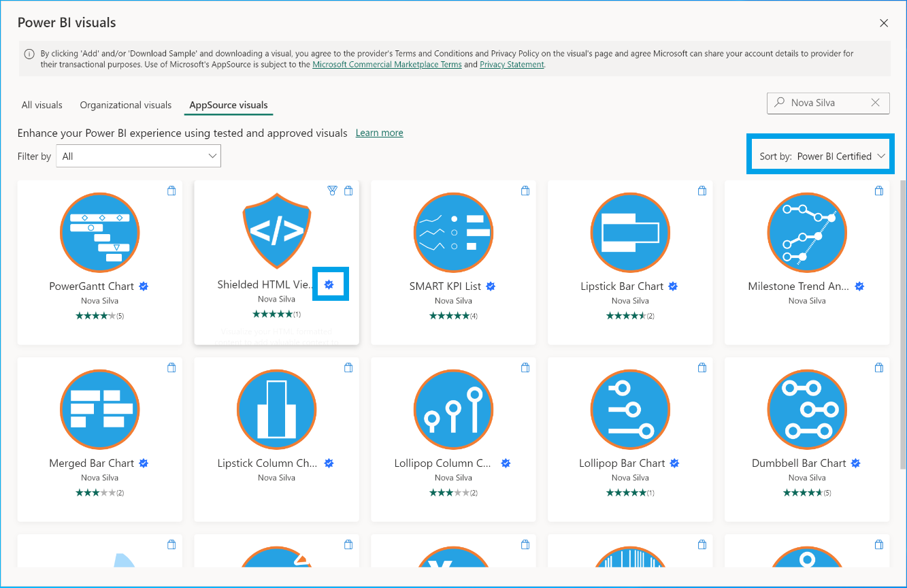Image resolution: width=907 pixels, height=588 pixels.
Task: Click the shopping bag on Merged Bar Chart card
Action: click(x=171, y=367)
